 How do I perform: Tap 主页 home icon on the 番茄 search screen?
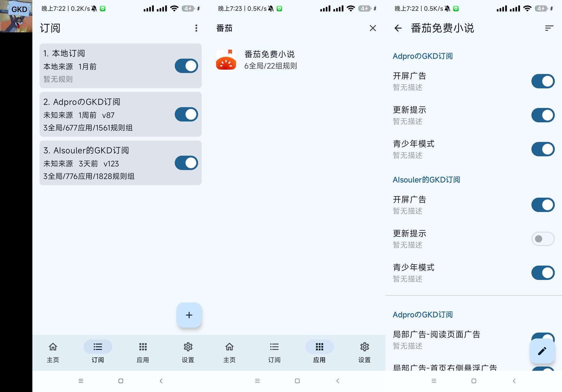pyautogui.click(x=230, y=347)
